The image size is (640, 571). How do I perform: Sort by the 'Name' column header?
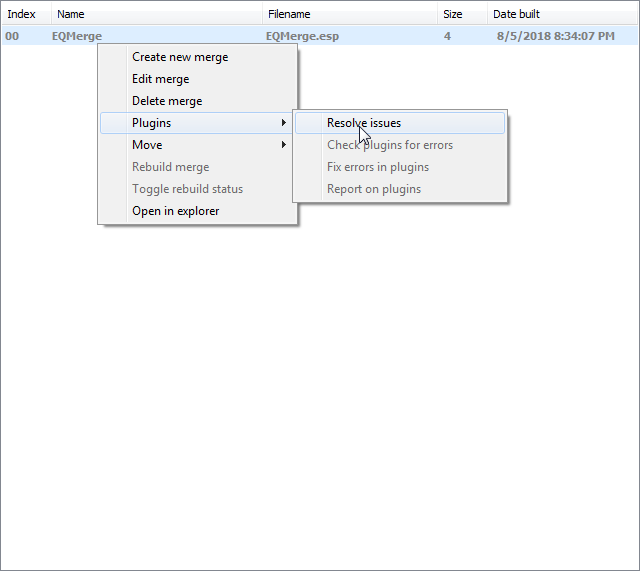pos(157,14)
